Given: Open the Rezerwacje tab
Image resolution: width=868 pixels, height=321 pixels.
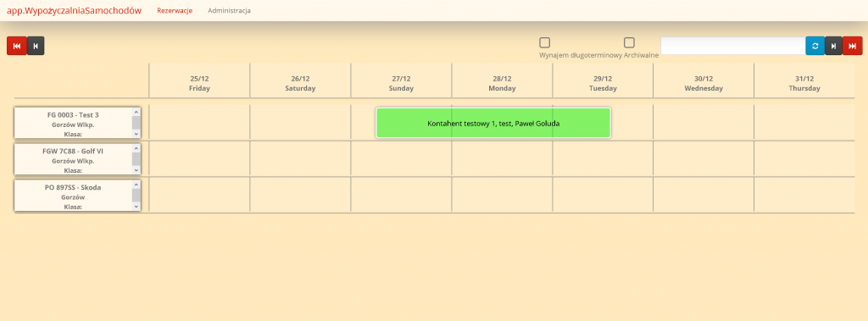Looking at the screenshot, I should [175, 10].
